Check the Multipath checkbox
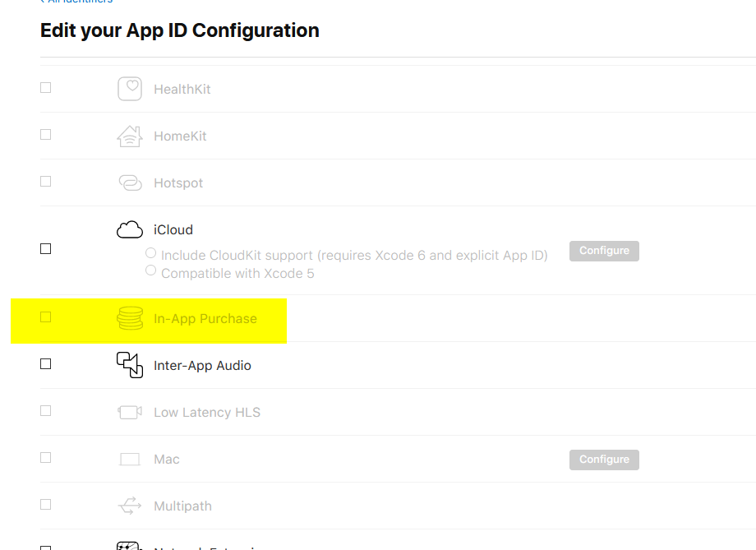Viewport: 756px width, 550px height. [x=46, y=504]
